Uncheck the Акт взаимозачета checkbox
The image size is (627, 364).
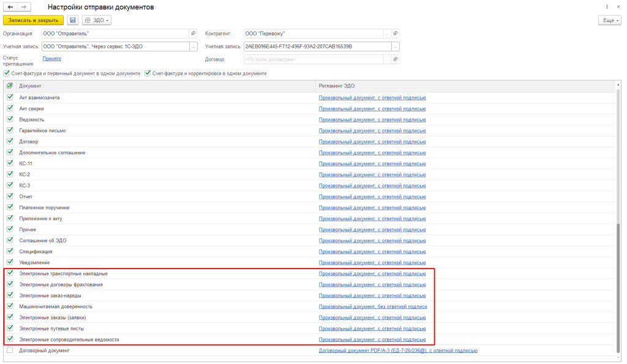coord(10,97)
